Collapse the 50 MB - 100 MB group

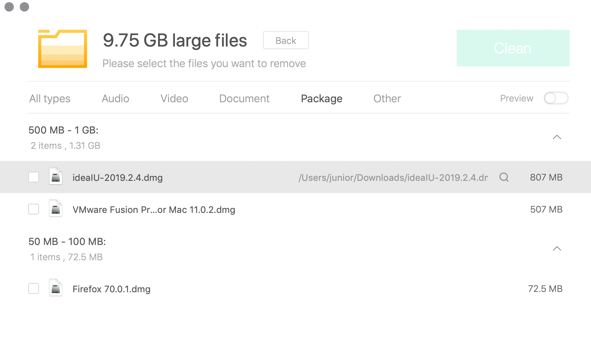point(557,248)
